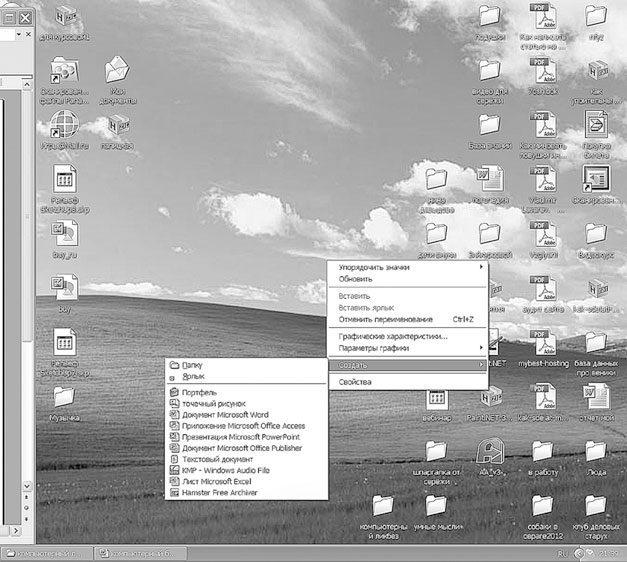Open the "шпаргалка от серёжи" folder
Image resolution: width=627 pixels, height=562 pixels.
[x=436, y=451]
